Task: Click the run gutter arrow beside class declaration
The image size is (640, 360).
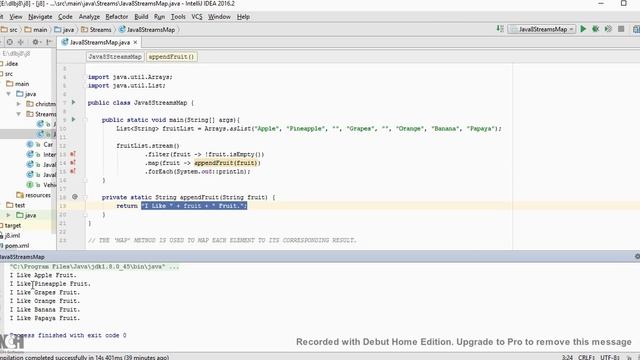Action: pos(74,102)
